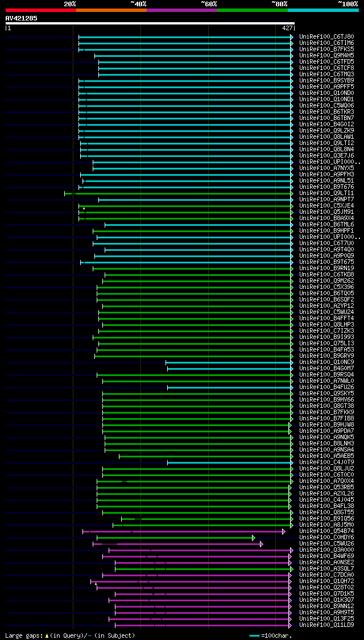This screenshot has height=640, width=364.
Task: Click the UniRef100_C4J0T9 label
Action: coord(326,462)
